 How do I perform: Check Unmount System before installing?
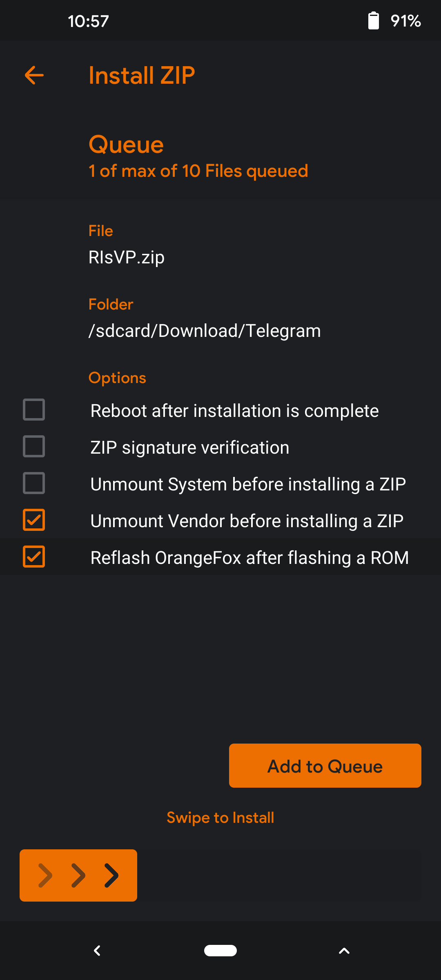pos(34,483)
